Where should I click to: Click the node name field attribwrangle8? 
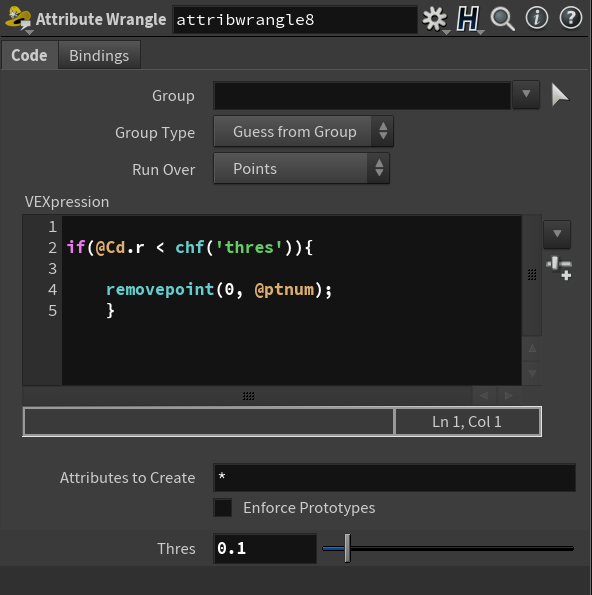click(x=295, y=20)
